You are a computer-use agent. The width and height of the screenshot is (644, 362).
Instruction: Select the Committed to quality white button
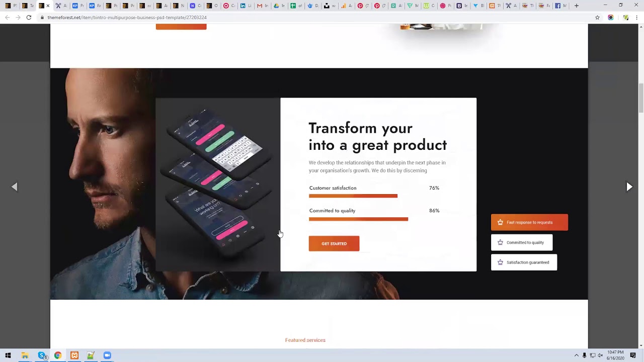tap(522, 242)
